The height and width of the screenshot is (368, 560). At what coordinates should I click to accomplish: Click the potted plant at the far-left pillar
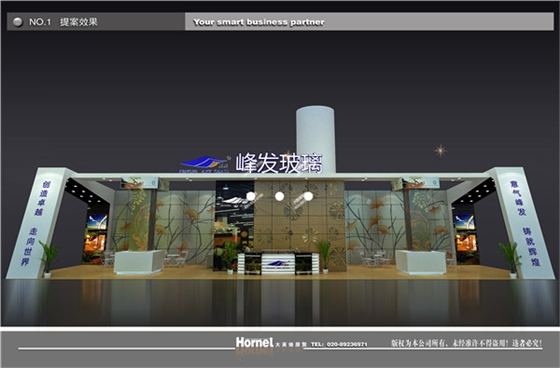click(48, 259)
